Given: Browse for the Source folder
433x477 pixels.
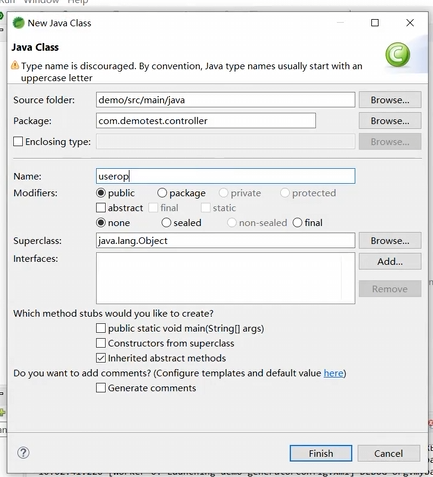Looking at the screenshot, I should point(390,100).
